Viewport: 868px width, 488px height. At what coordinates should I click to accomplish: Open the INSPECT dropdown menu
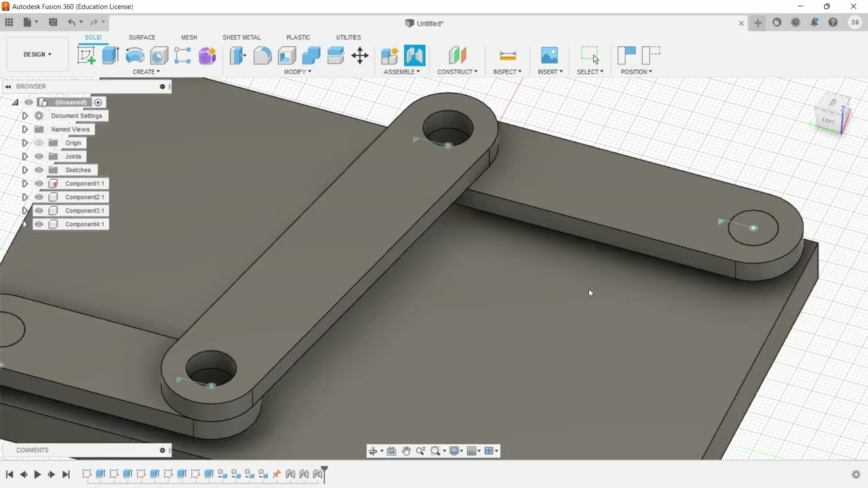[507, 72]
